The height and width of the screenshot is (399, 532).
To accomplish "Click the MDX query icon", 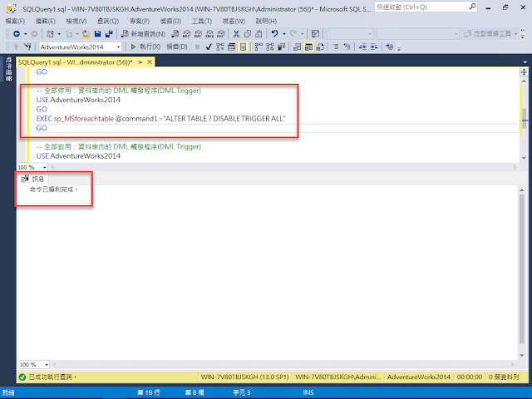I will [186, 33].
